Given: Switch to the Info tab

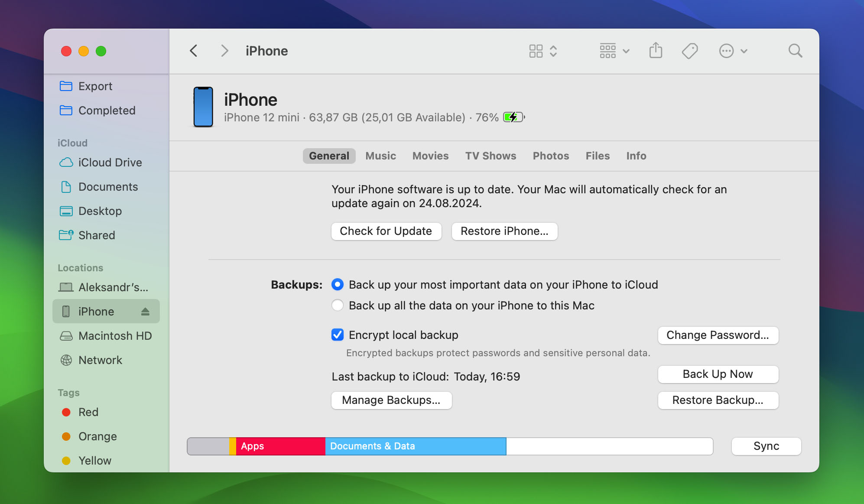Looking at the screenshot, I should [x=636, y=156].
